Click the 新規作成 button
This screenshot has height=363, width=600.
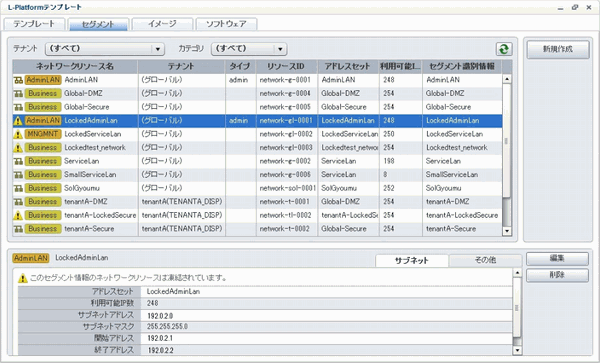click(558, 49)
